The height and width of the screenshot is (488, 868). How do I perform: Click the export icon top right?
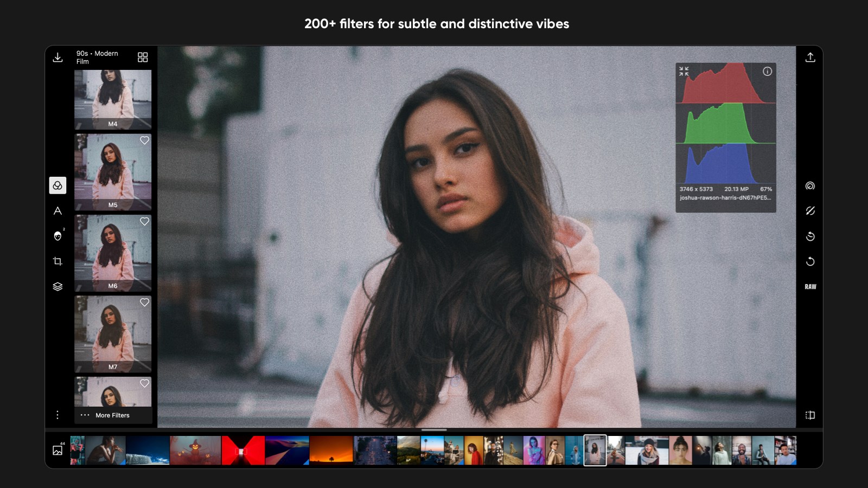pyautogui.click(x=810, y=57)
